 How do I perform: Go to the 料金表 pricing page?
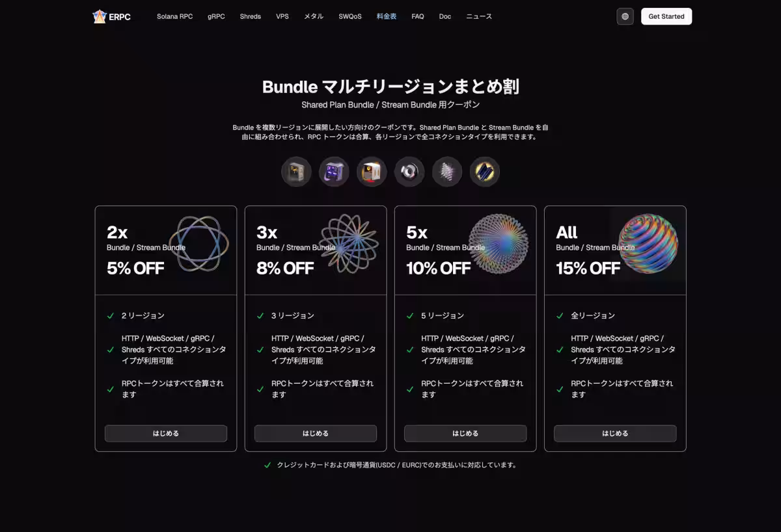tap(387, 16)
